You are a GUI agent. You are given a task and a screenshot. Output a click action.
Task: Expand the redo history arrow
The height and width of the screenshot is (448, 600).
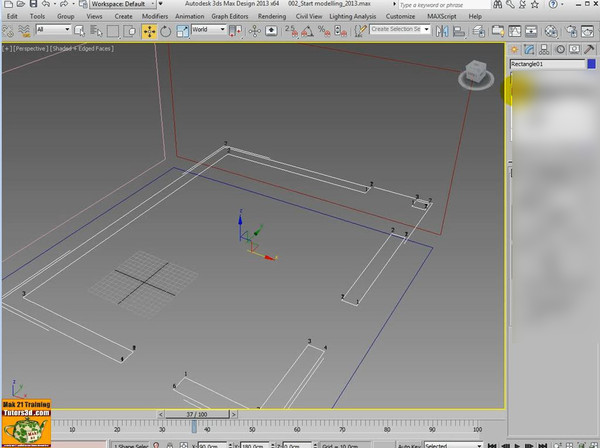point(73,4)
